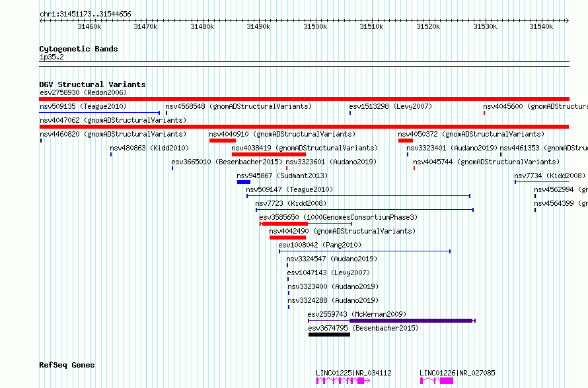Screen dimensions: 588x388
Task: Select esv1513298 (Levy2007) variant label
Action: [x=390, y=106]
